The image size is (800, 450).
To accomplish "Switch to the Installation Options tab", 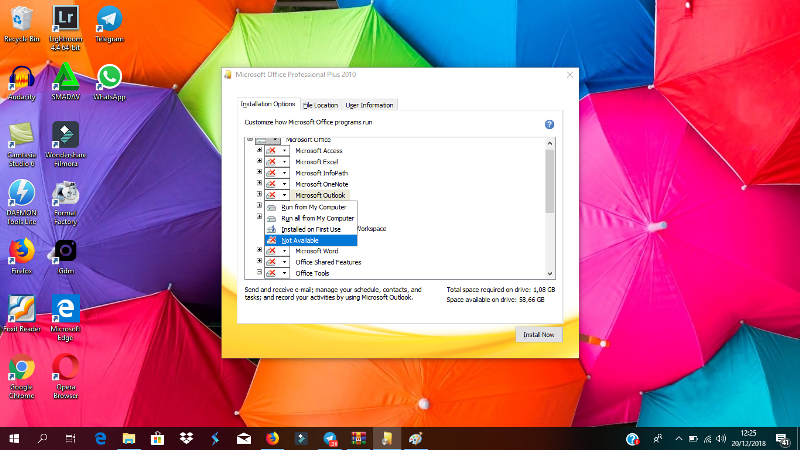I will pyautogui.click(x=268, y=104).
